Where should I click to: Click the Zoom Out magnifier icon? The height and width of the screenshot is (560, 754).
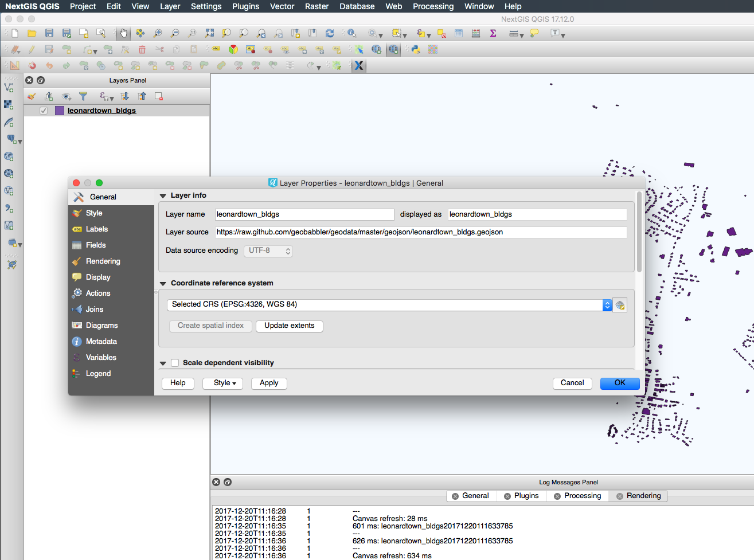click(175, 33)
